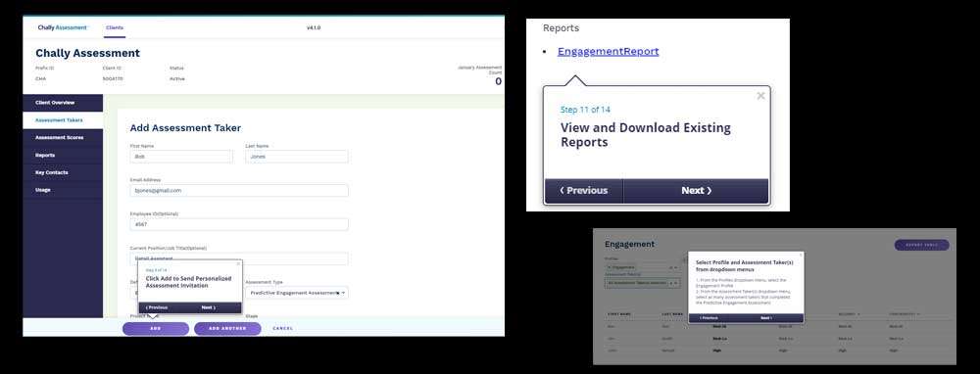Screen dimensions: 980x374
Task: Click the Chally Assessment logo in the header
Action: pyautogui.click(x=63, y=27)
